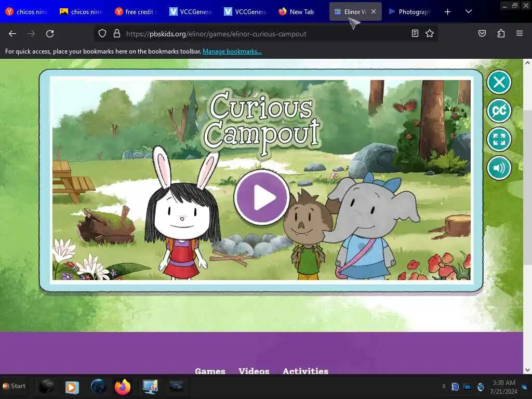Go forward to the next page

(31, 34)
